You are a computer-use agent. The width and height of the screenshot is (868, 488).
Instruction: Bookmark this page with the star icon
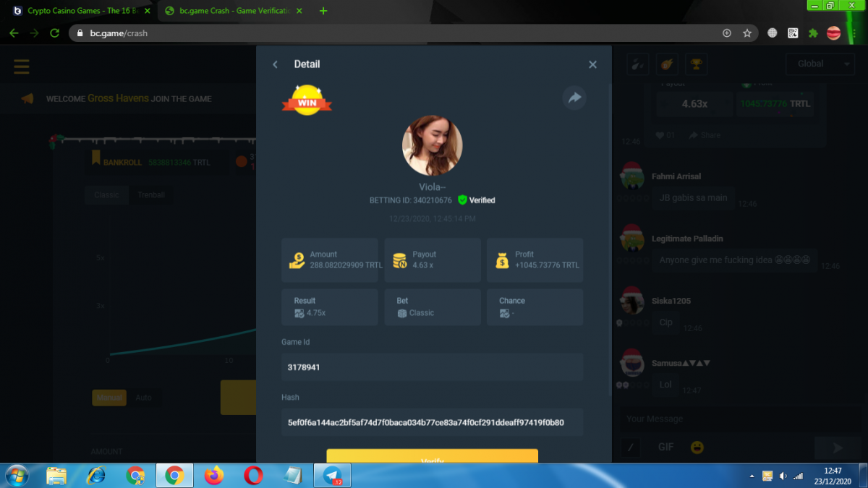pos(747,33)
